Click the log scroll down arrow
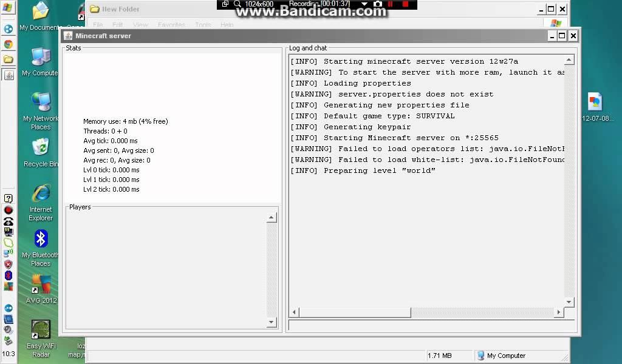The image size is (622, 364). pyautogui.click(x=569, y=302)
